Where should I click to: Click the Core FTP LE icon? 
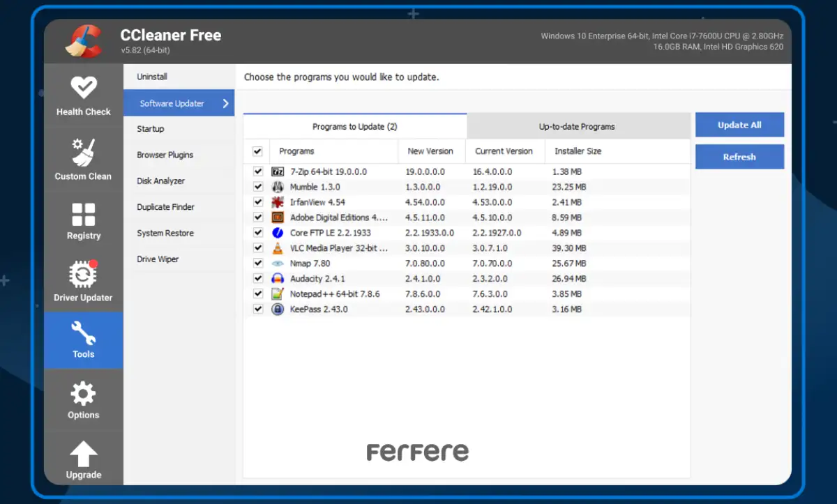pyautogui.click(x=278, y=233)
